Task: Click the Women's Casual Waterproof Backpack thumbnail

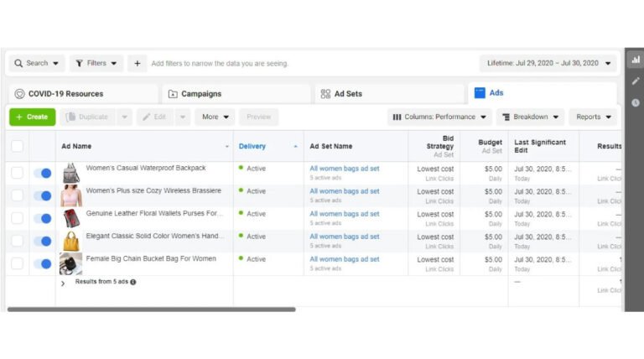Action: click(70, 173)
